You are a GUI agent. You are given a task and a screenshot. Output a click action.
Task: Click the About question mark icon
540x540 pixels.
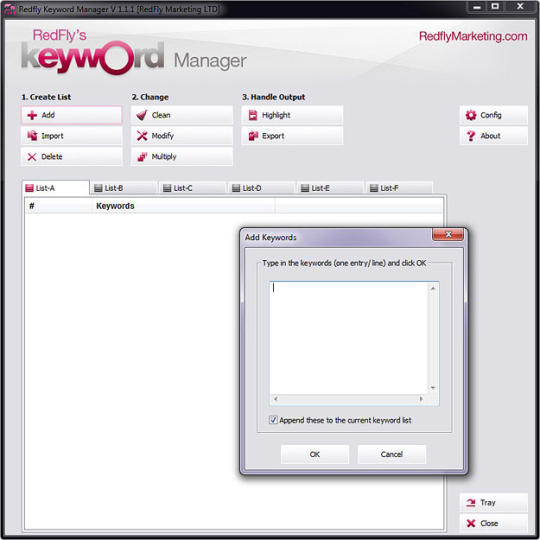(470, 136)
